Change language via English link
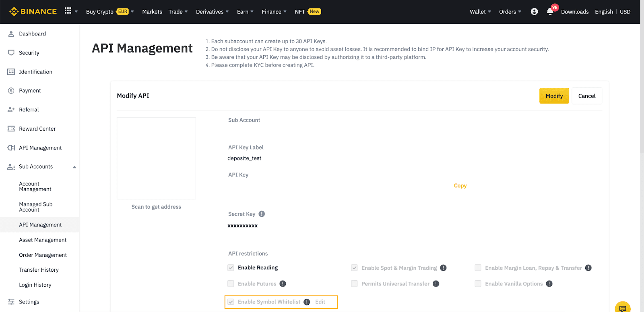This screenshot has width=644, height=312. [604, 12]
